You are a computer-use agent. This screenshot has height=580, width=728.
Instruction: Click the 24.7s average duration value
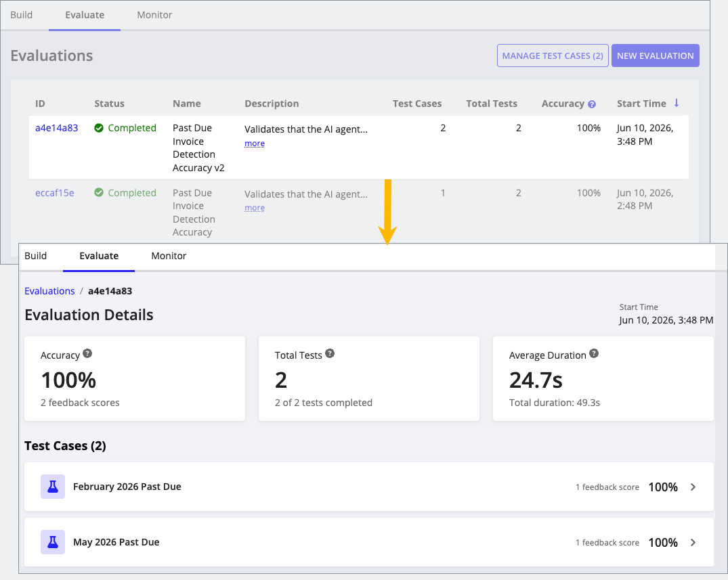(536, 380)
